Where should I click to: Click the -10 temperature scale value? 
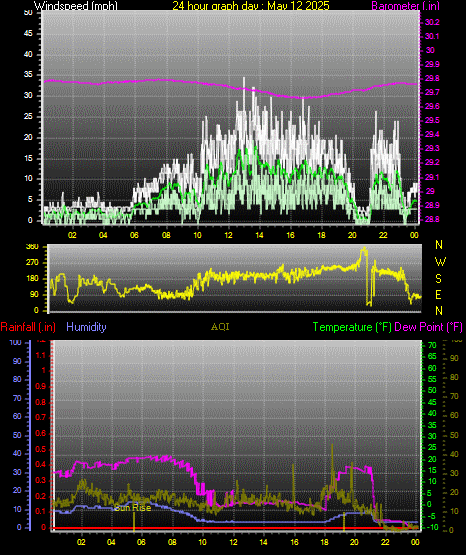(432, 527)
